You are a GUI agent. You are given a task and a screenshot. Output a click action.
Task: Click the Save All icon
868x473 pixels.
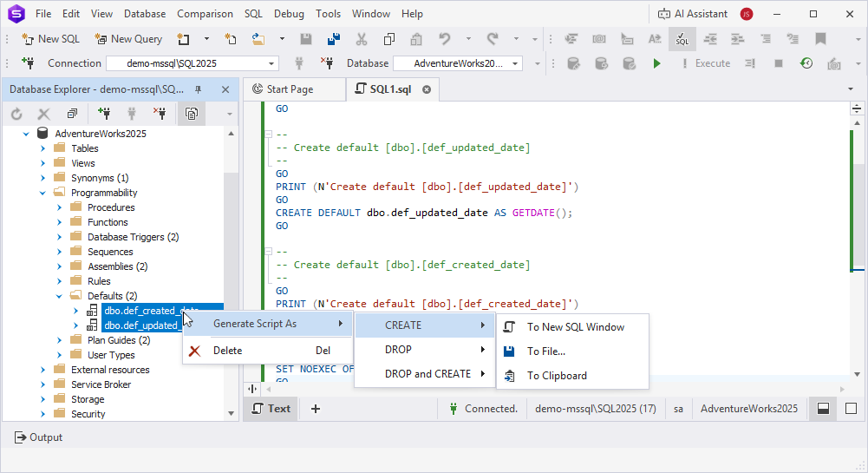click(x=334, y=39)
